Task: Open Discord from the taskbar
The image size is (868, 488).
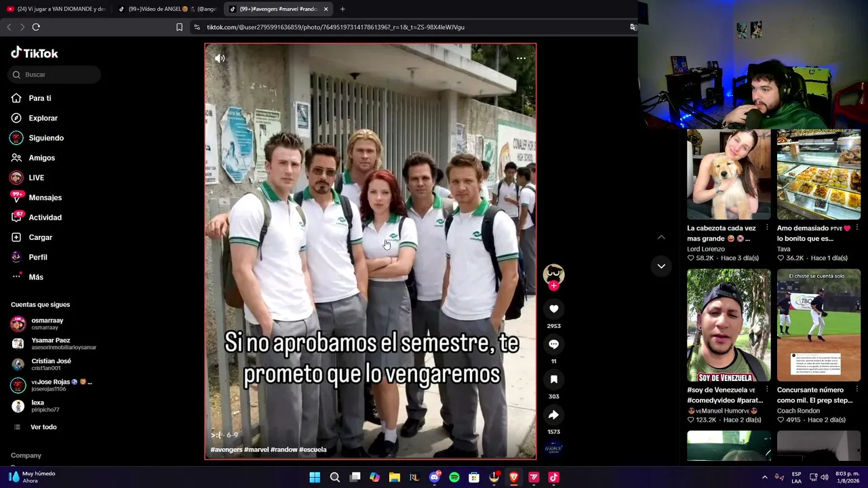Action: tap(435, 477)
